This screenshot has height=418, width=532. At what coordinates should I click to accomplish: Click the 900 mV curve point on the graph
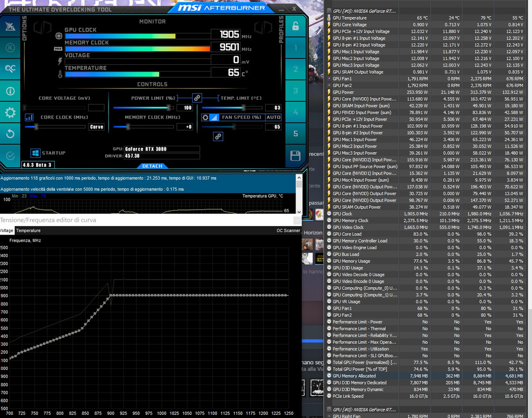[111, 295]
